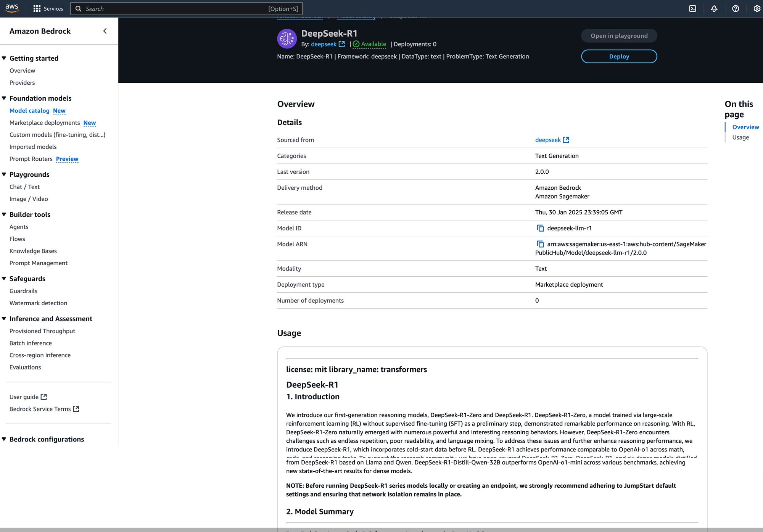This screenshot has width=763, height=532.
Task: Open the Services grid menu
Action: 48,8
